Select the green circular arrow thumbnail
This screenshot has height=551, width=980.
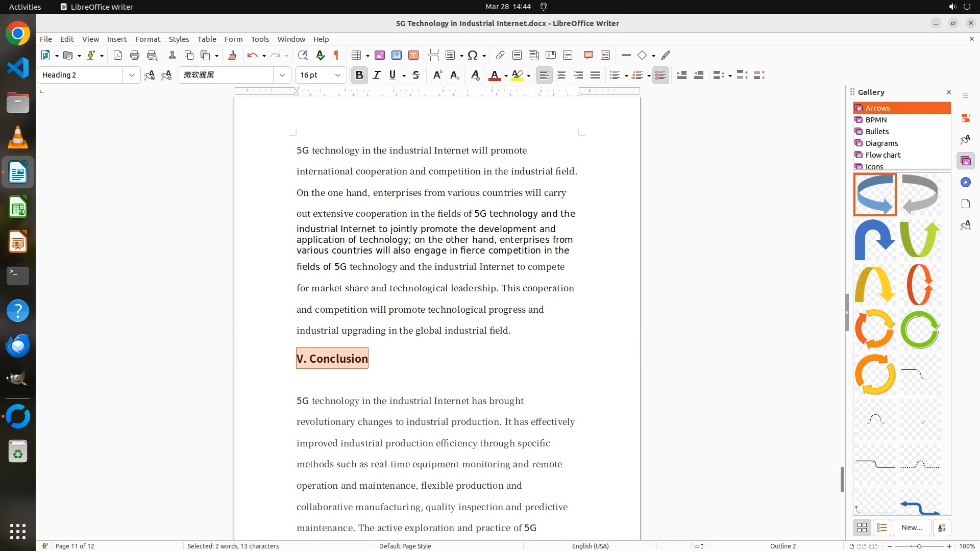(920, 330)
